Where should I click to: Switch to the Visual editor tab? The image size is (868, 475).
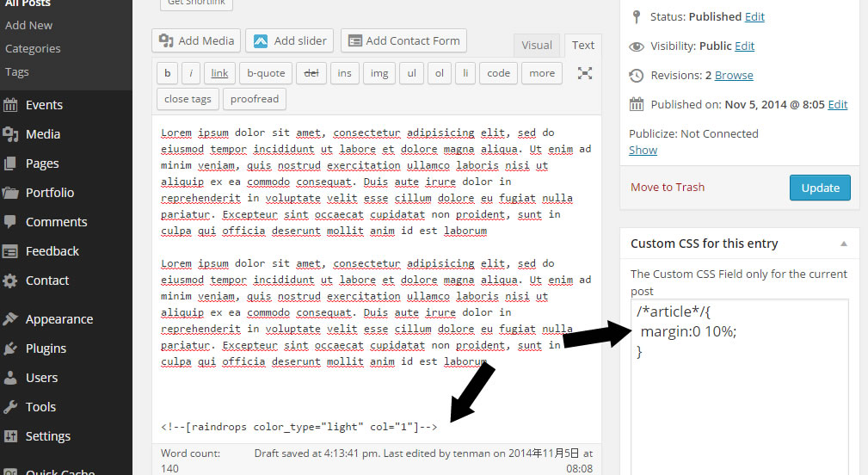[x=537, y=46]
